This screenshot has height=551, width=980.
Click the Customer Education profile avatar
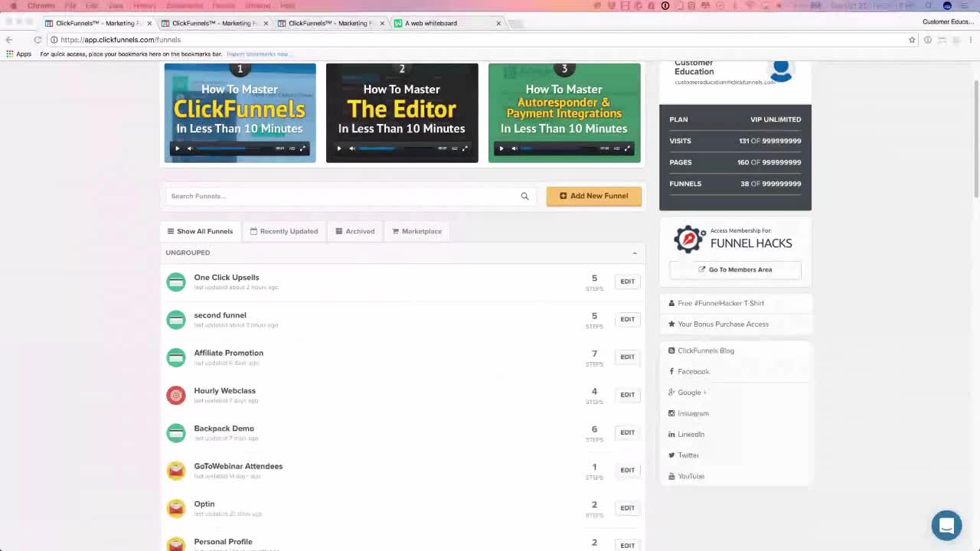781,71
